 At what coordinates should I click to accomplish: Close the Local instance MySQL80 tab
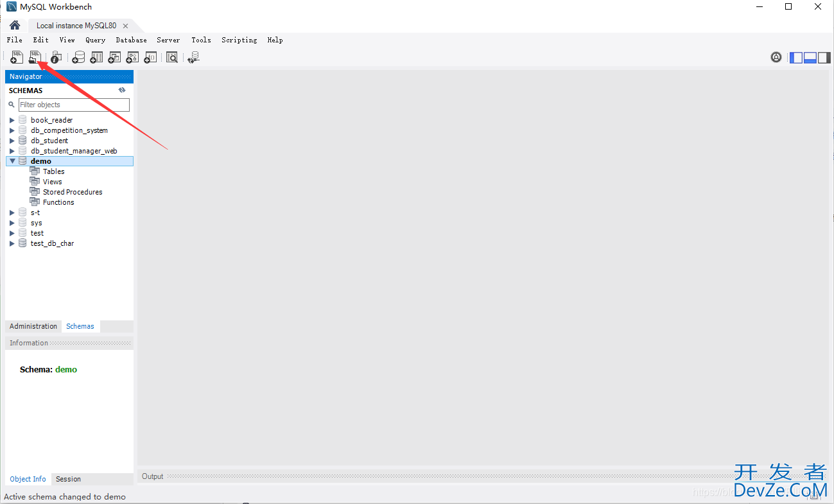coord(125,26)
